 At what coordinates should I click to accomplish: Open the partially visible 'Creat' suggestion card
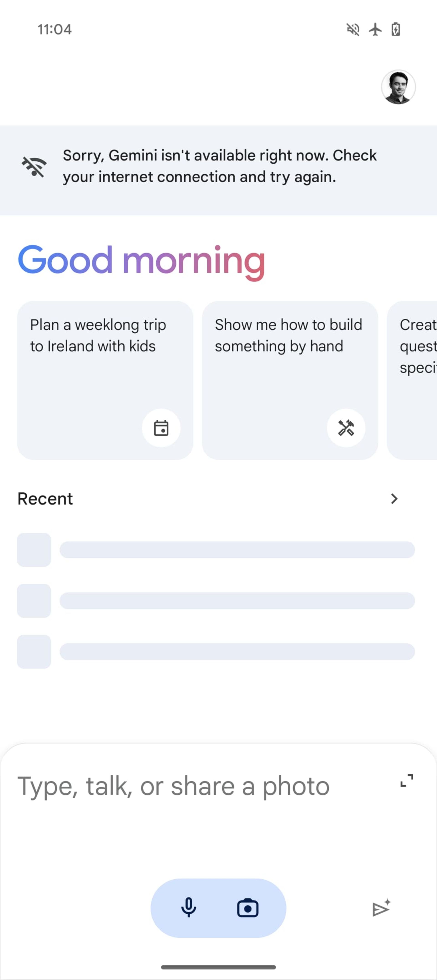point(412,380)
